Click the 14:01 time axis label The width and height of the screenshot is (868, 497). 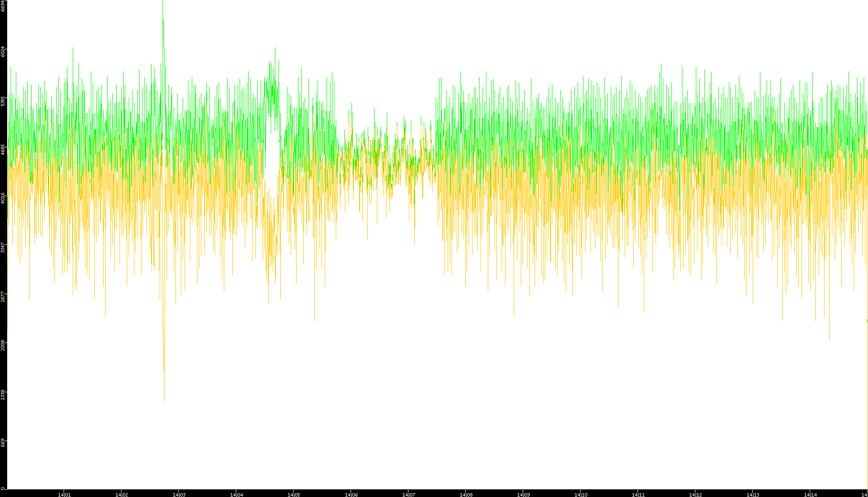click(x=64, y=494)
